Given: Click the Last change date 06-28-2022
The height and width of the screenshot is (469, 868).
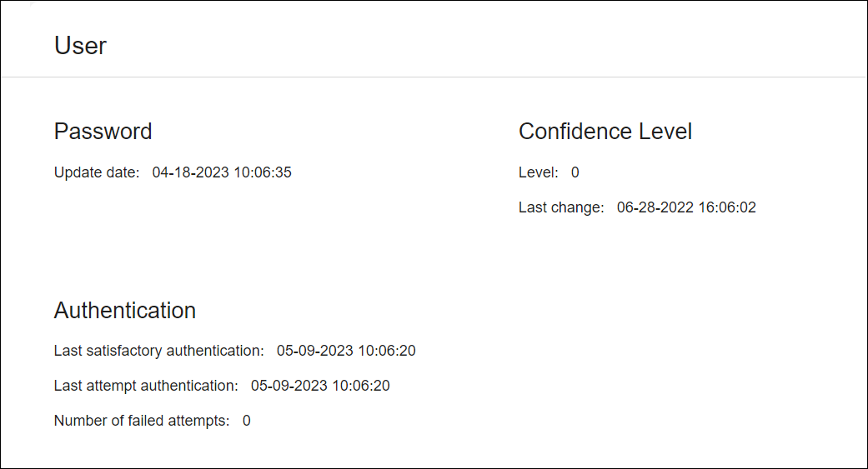Looking at the screenshot, I should [655, 207].
